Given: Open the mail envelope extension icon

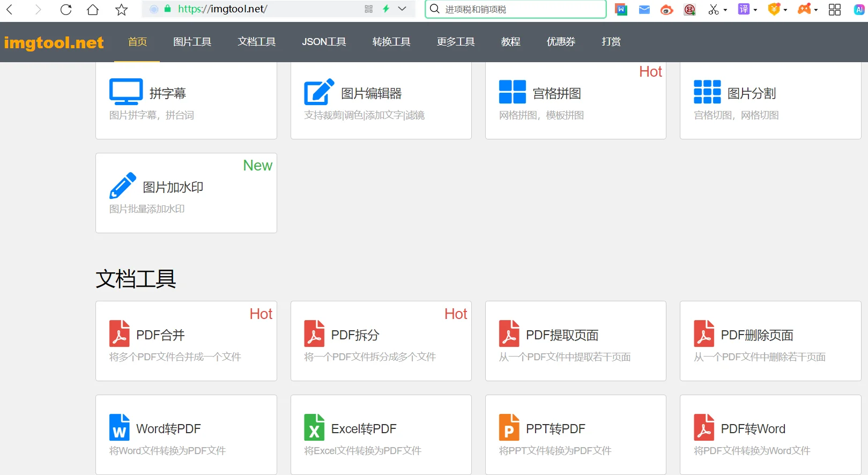Looking at the screenshot, I should [x=644, y=9].
